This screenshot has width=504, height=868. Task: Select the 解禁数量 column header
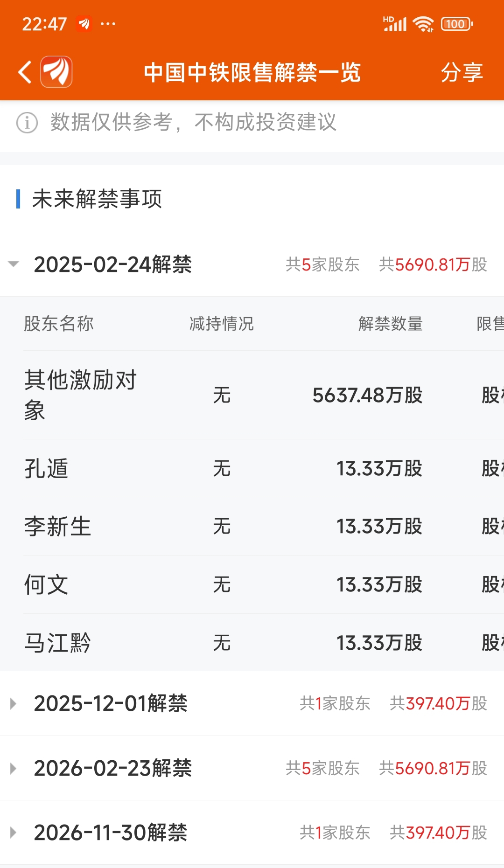pyautogui.click(x=391, y=323)
